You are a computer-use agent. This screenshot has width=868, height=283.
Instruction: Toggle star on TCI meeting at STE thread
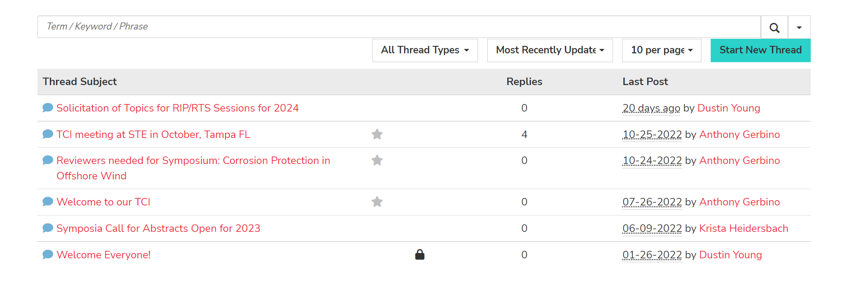pyautogui.click(x=377, y=134)
